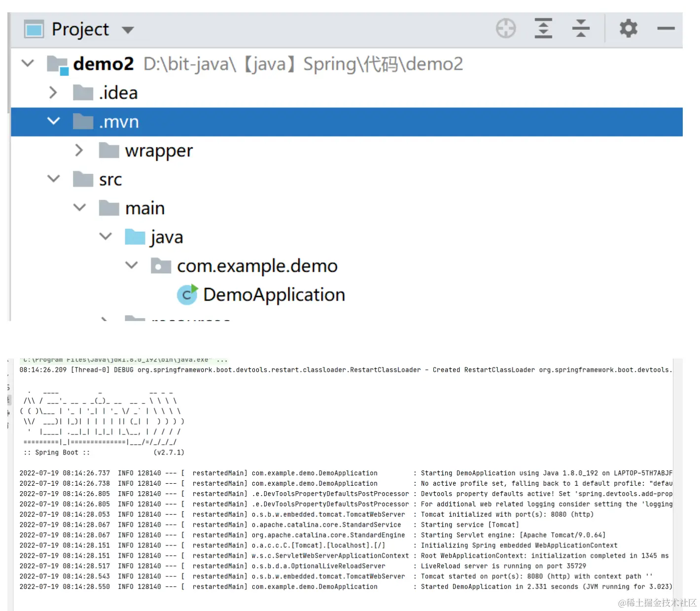Click the 'Started DemoApplication in 2.331 seconds' line
700x611 pixels.
coord(346,587)
